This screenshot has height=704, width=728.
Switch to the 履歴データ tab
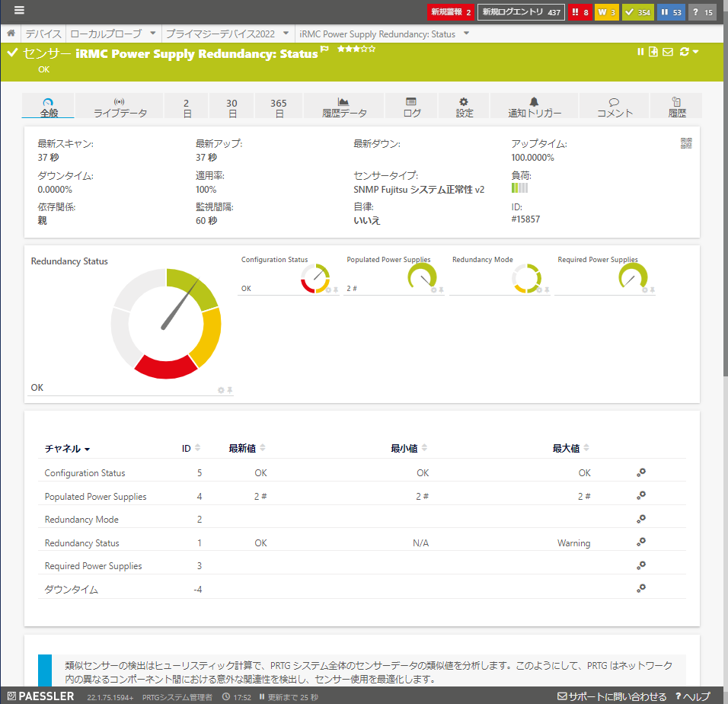[x=344, y=107]
